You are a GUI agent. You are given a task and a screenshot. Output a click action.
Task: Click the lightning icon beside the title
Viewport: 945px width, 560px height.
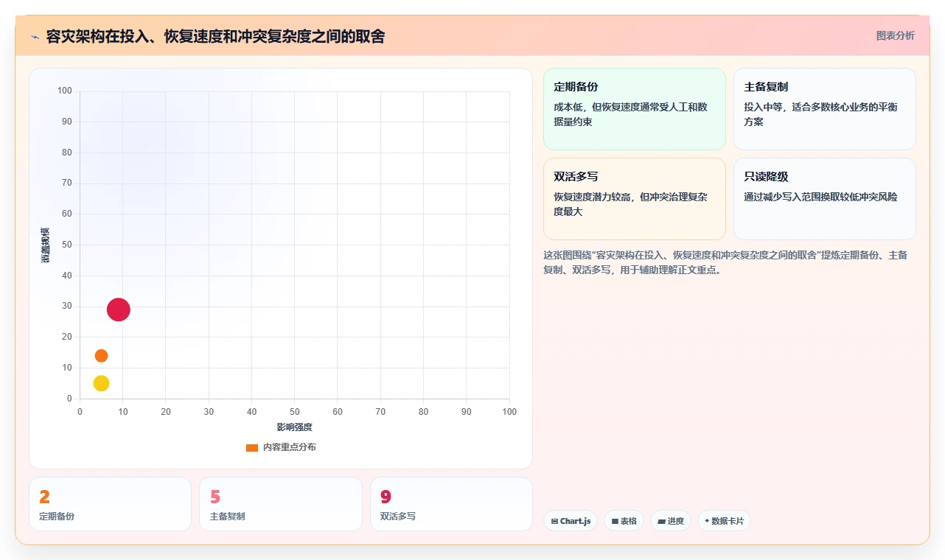click(35, 37)
